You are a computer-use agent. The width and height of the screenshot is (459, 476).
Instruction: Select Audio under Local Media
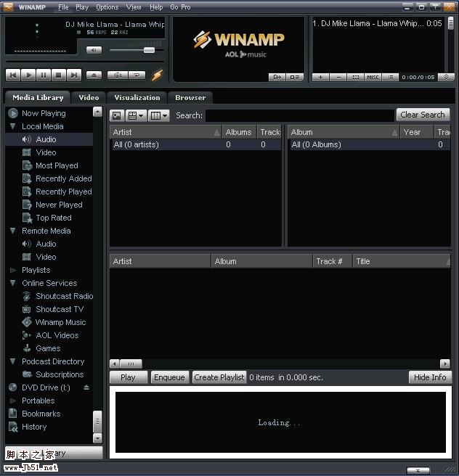click(x=46, y=139)
